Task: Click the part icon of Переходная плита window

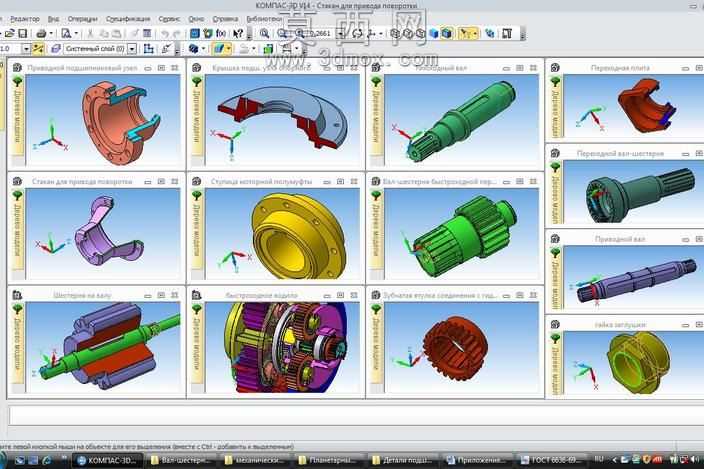Action: [x=555, y=68]
